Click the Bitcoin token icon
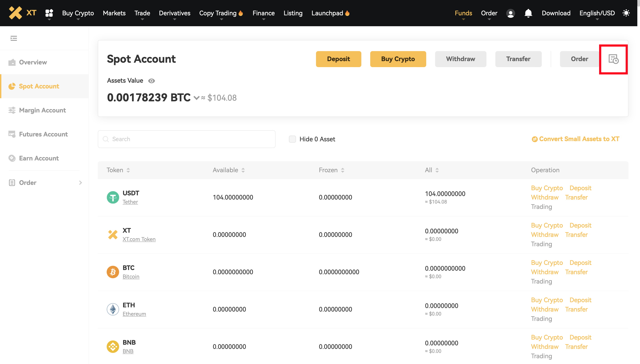The width and height of the screenshot is (640, 364). pos(113,272)
